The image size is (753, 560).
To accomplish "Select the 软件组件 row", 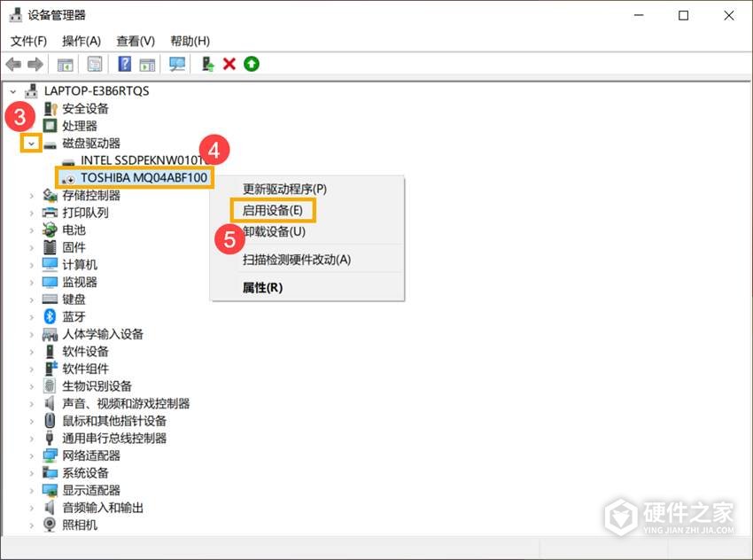I will (x=85, y=369).
